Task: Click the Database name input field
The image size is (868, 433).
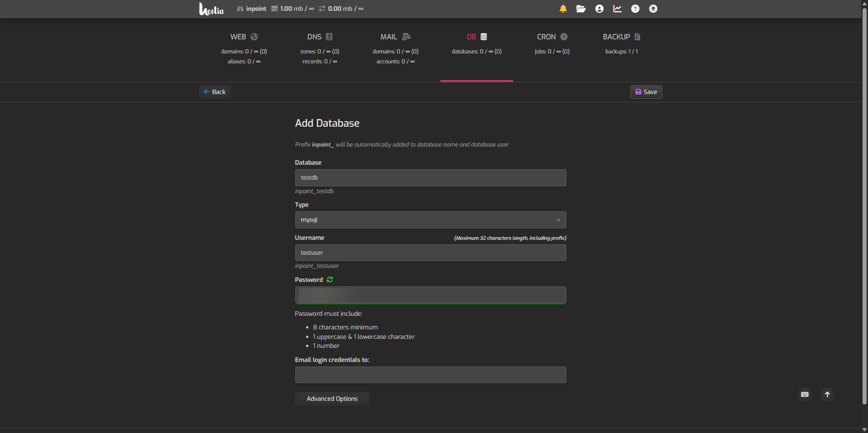Action: (x=430, y=178)
